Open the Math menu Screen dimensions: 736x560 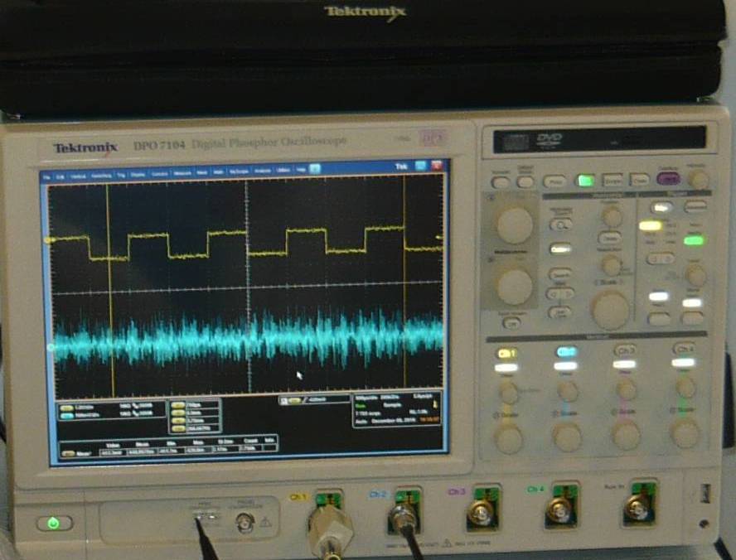point(218,172)
